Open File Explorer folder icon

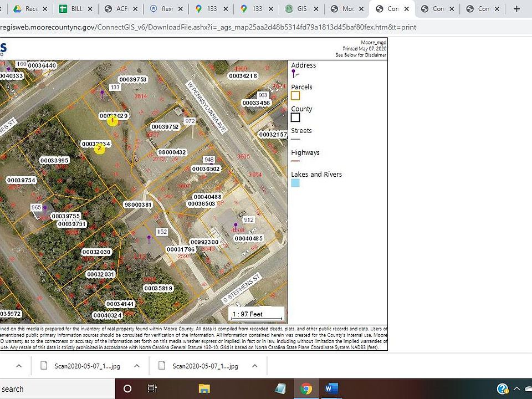[x=204, y=388]
